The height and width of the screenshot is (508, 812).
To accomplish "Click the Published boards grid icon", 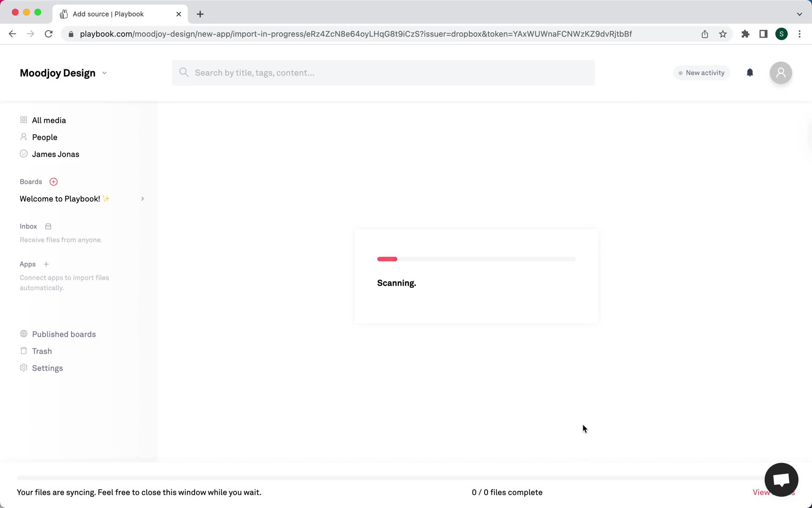I will point(23,334).
